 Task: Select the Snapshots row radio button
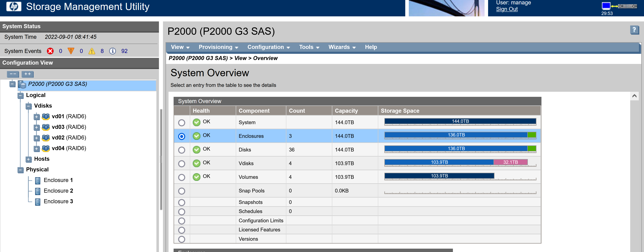point(182,202)
